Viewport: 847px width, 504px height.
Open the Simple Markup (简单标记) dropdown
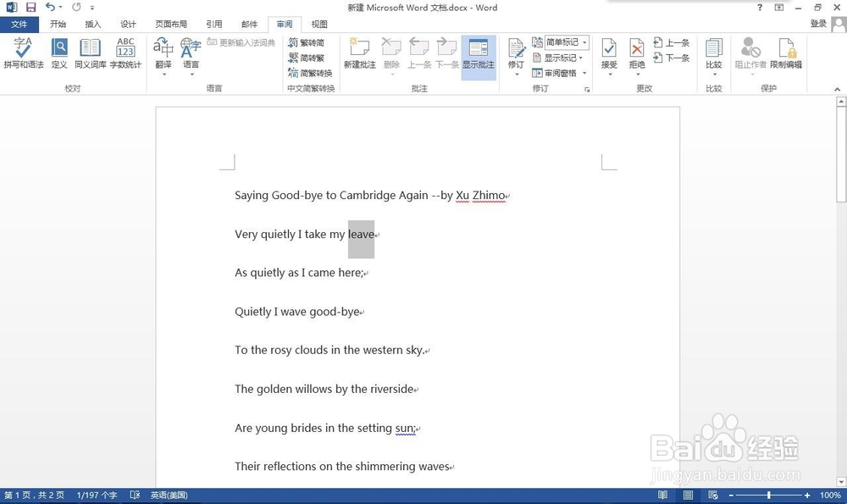566,42
